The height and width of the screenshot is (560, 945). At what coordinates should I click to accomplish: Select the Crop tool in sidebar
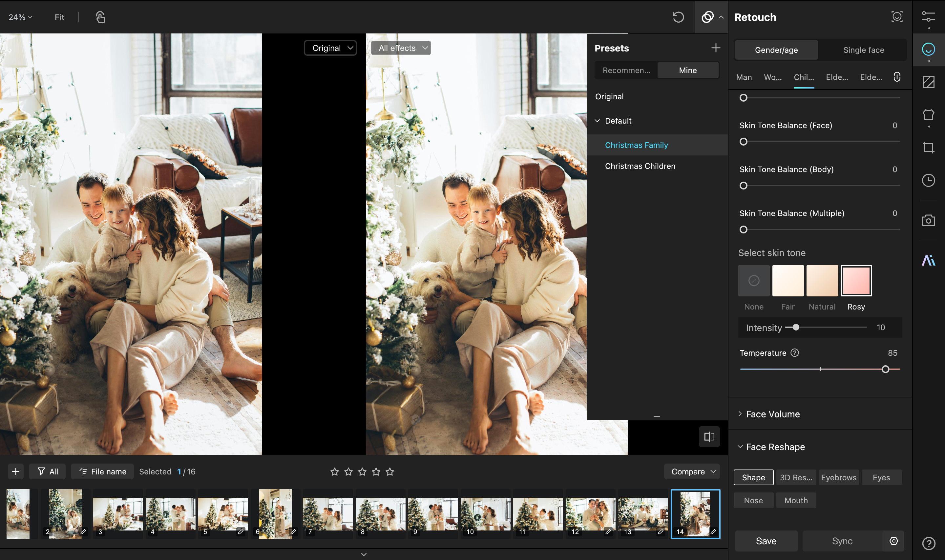tap(928, 147)
